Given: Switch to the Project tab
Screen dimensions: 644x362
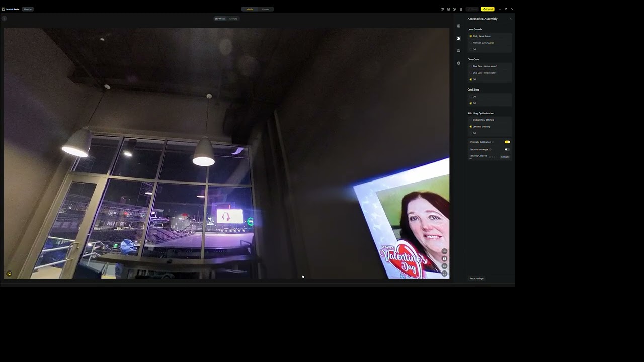Looking at the screenshot, I should click(x=266, y=9).
